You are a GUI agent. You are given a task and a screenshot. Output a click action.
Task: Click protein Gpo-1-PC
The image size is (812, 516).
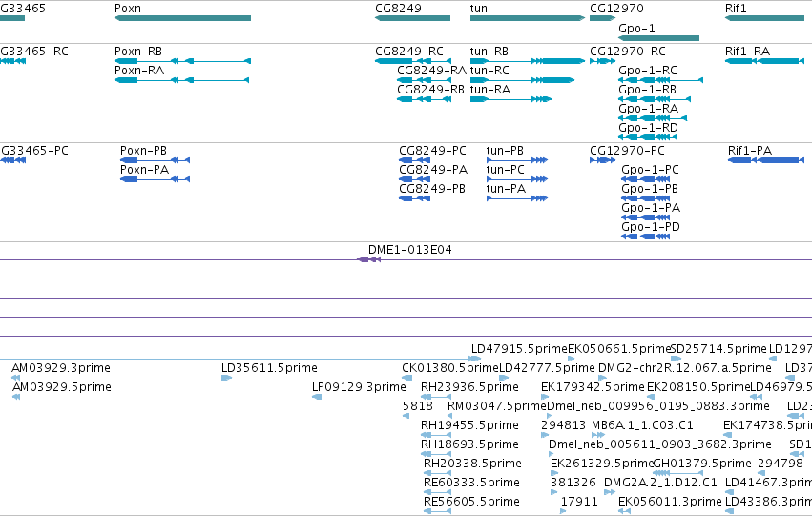[645, 179]
